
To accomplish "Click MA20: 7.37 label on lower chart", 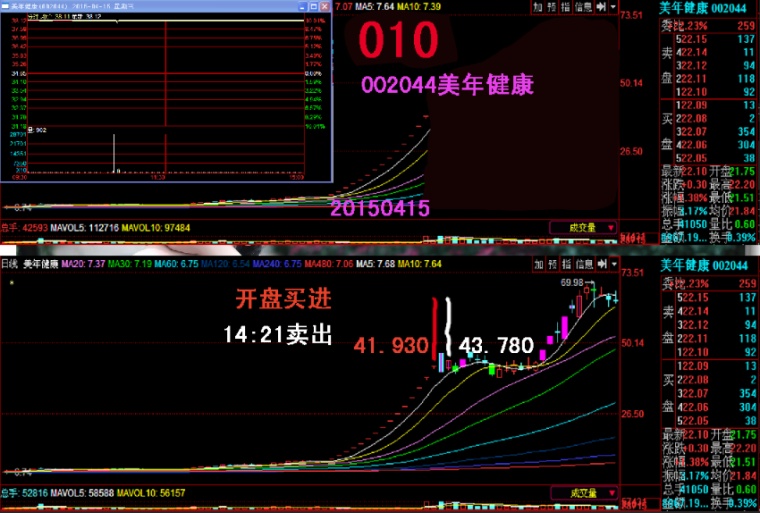I will [x=83, y=264].
